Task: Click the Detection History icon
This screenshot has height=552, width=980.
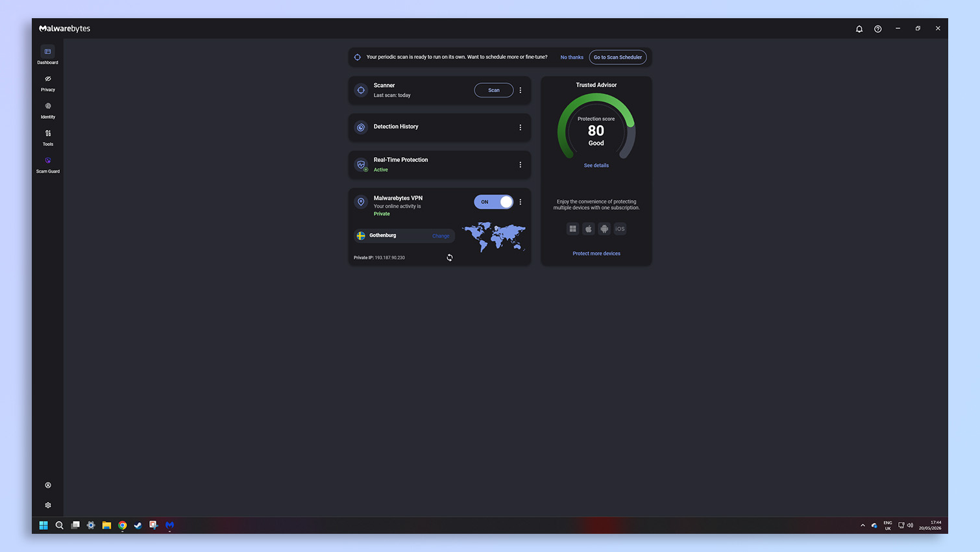Action: [361, 127]
